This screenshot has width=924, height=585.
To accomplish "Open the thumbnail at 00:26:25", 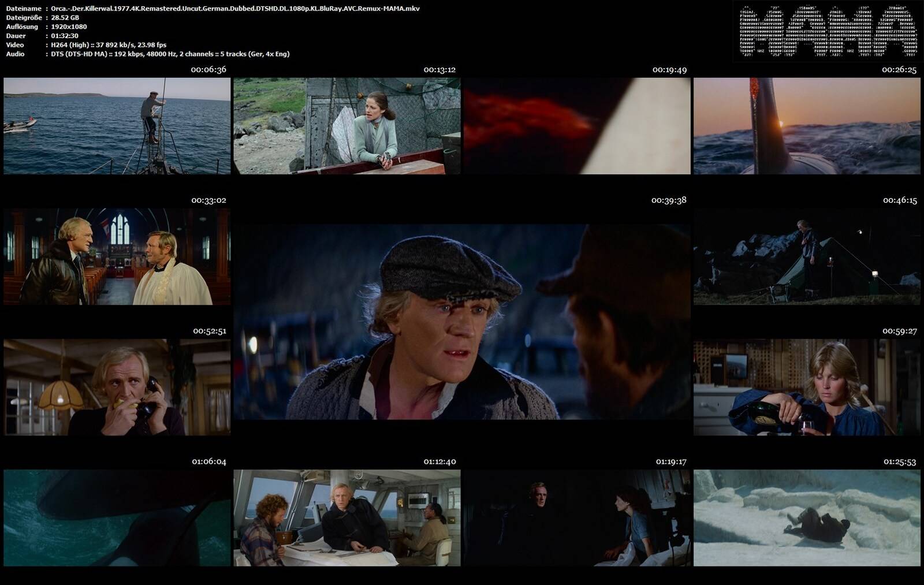I will click(807, 126).
